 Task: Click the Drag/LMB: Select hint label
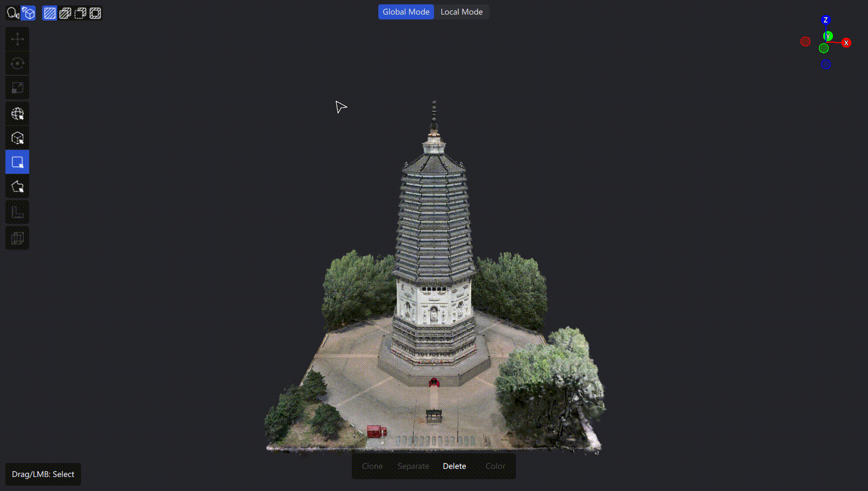[x=43, y=474]
